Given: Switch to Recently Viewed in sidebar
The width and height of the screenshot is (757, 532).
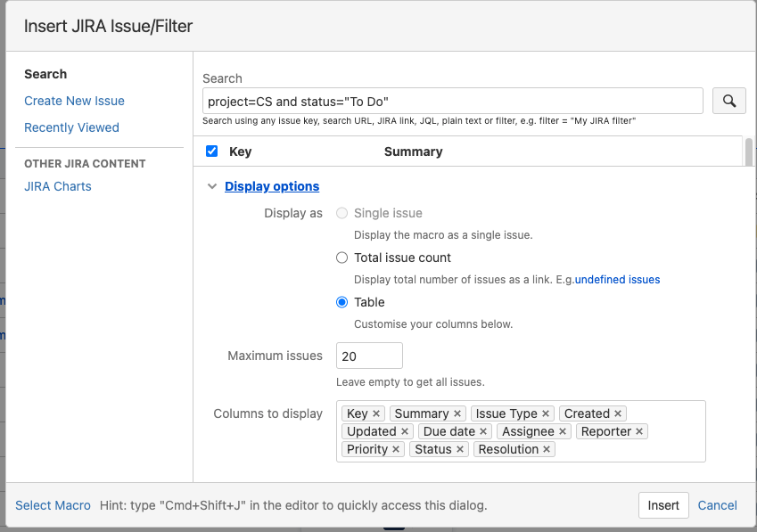Looking at the screenshot, I should pos(71,127).
